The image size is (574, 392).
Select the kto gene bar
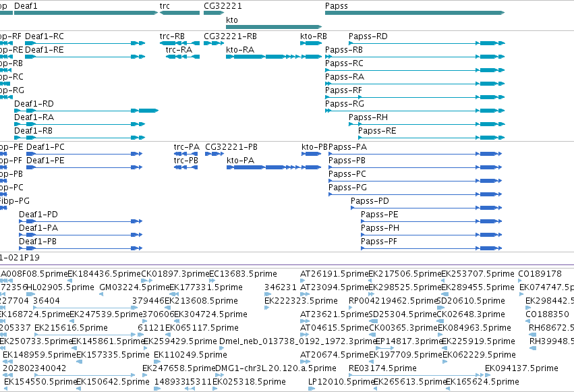click(x=274, y=27)
